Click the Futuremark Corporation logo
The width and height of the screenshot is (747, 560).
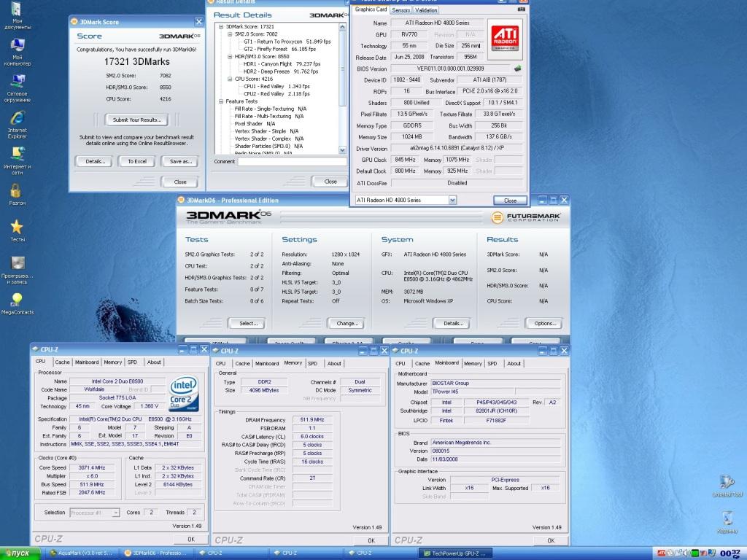click(x=525, y=217)
